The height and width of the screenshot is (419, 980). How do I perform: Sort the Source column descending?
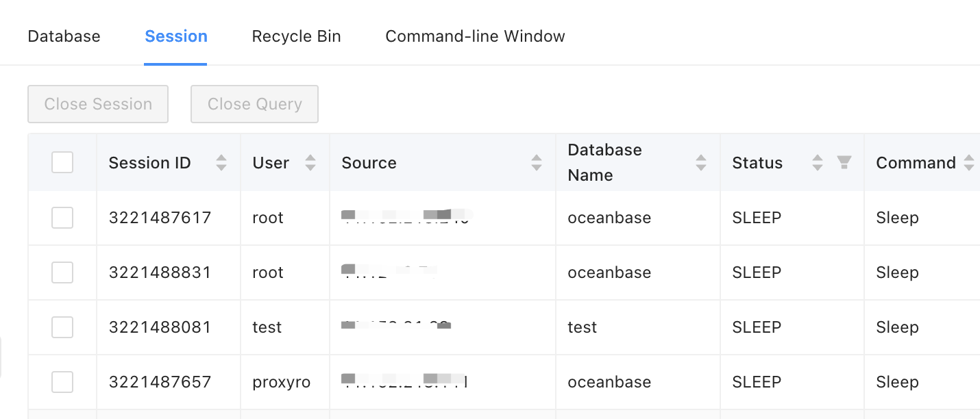click(537, 166)
